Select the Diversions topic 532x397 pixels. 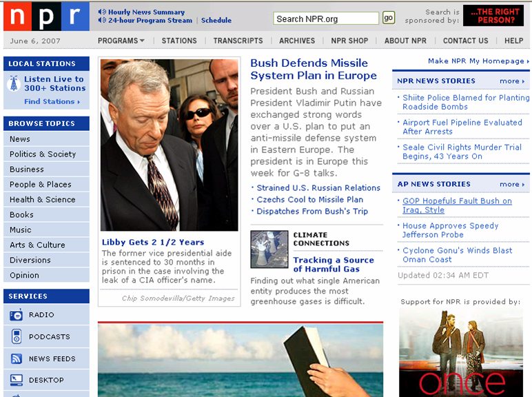[x=46, y=260]
